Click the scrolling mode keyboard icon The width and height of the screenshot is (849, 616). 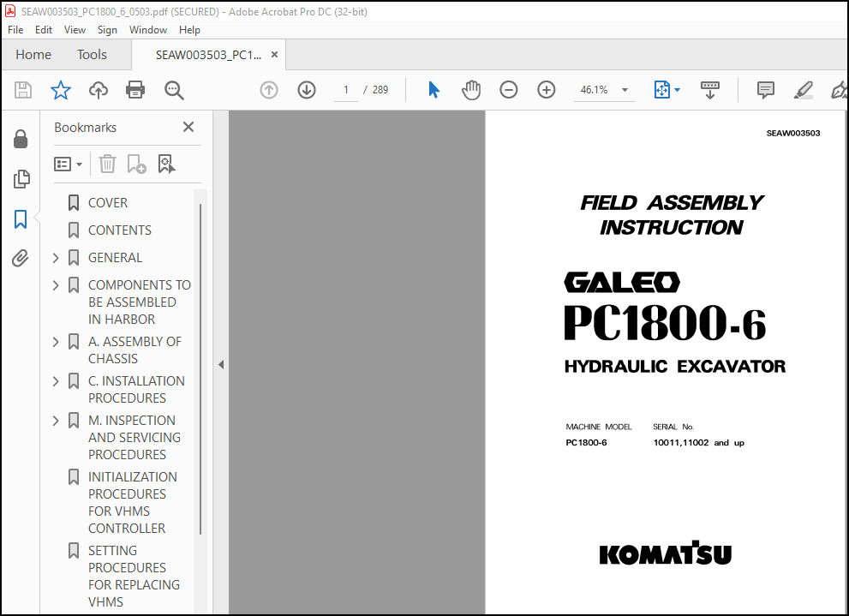click(x=710, y=90)
